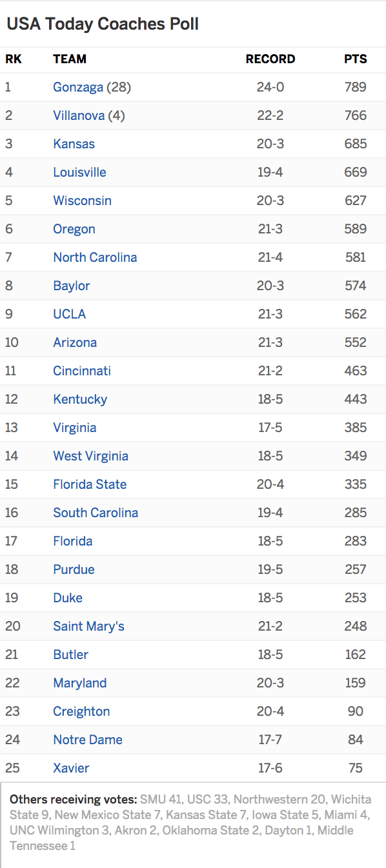Select the Xavier team link

point(71,768)
